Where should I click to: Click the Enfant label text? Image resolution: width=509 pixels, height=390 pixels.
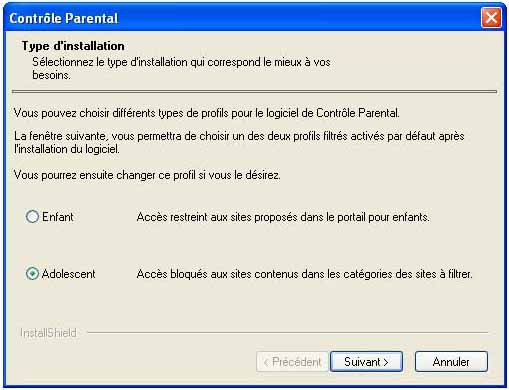click(58, 217)
